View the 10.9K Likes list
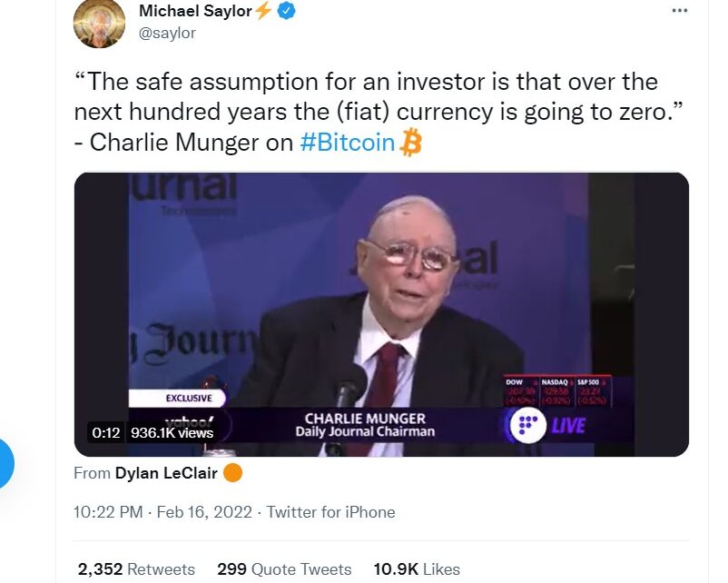 [417, 569]
